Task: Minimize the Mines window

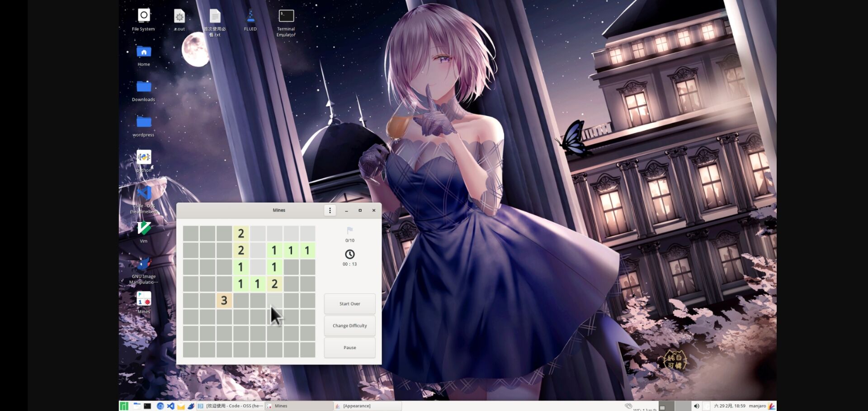Action: (x=346, y=210)
